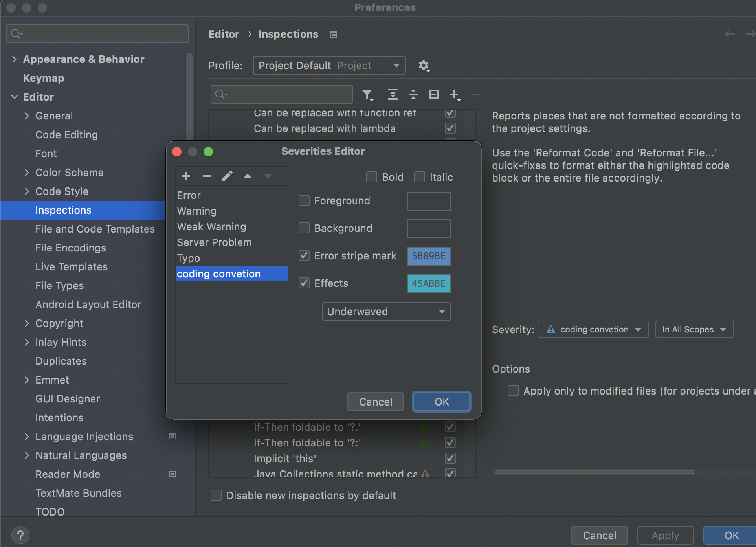
Task: Click the filter inspections funnel icon
Action: pyautogui.click(x=367, y=94)
